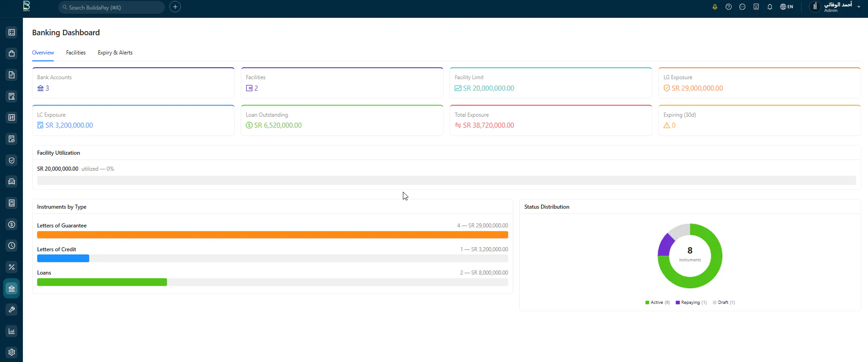Open the chat bubble icon

click(742, 7)
